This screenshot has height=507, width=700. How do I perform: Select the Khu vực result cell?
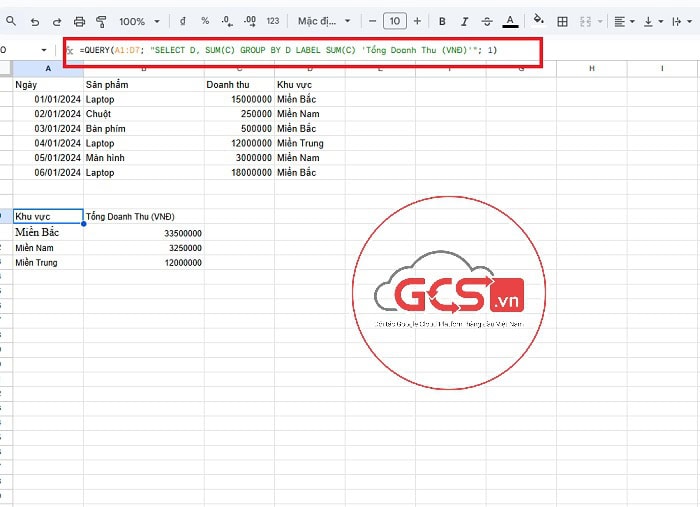point(47,216)
